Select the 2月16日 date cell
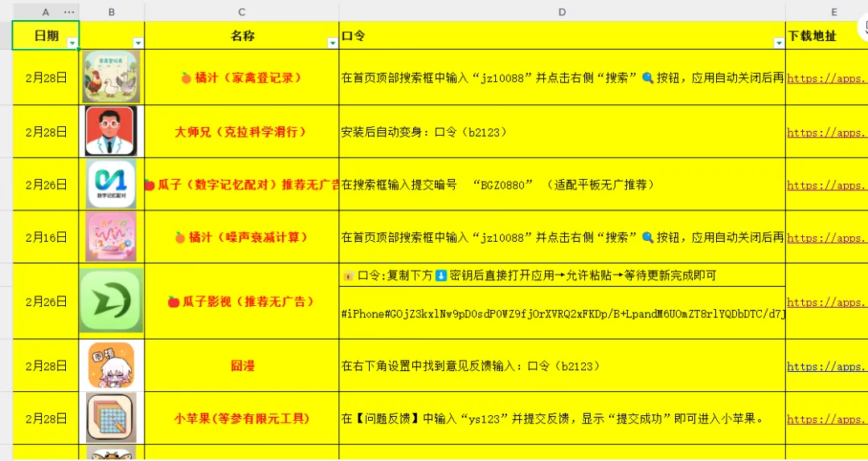The image size is (868, 461). (45, 237)
